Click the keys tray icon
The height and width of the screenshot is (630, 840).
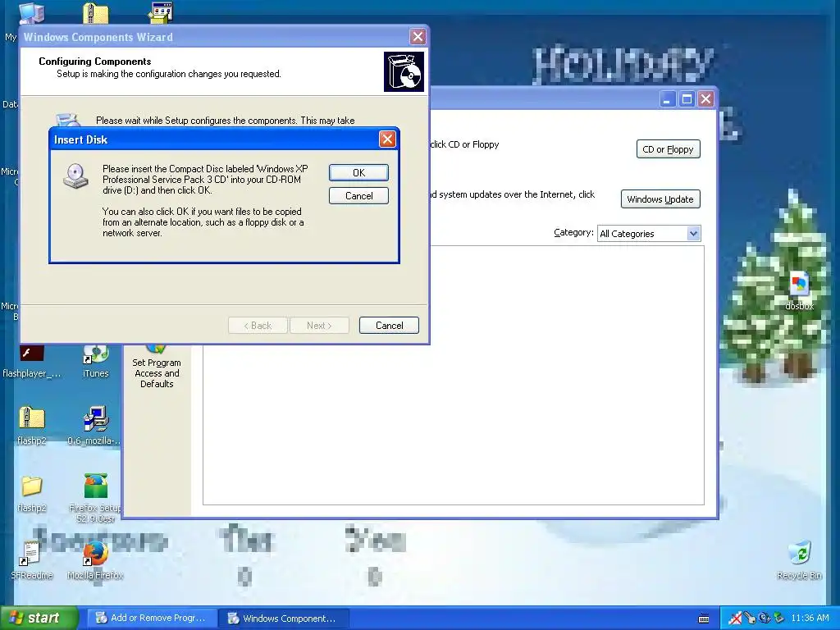tap(750, 619)
